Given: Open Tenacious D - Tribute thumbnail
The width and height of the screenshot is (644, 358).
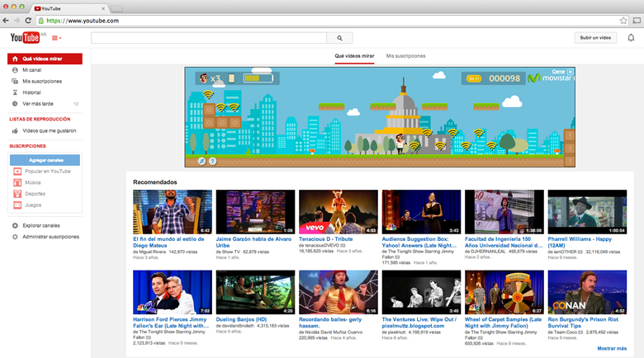Looking at the screenshot, I should 339,212.
